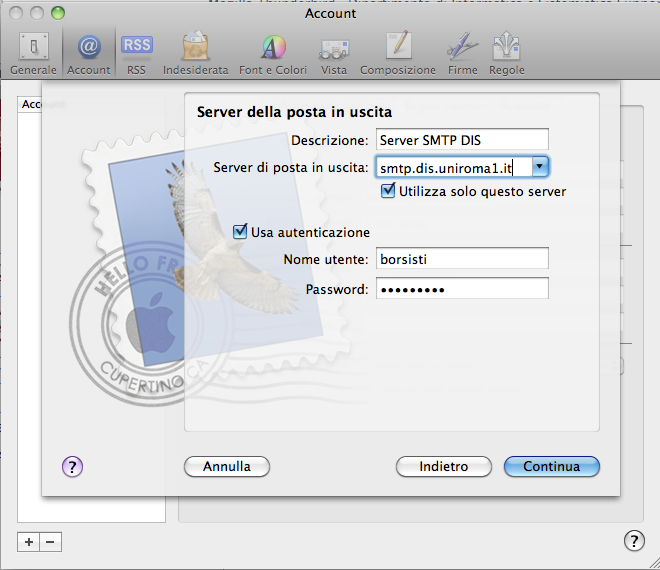This screenshot has height=570, width=660.
Task: Click the Descrizione text field
Action: pos(462,140)
